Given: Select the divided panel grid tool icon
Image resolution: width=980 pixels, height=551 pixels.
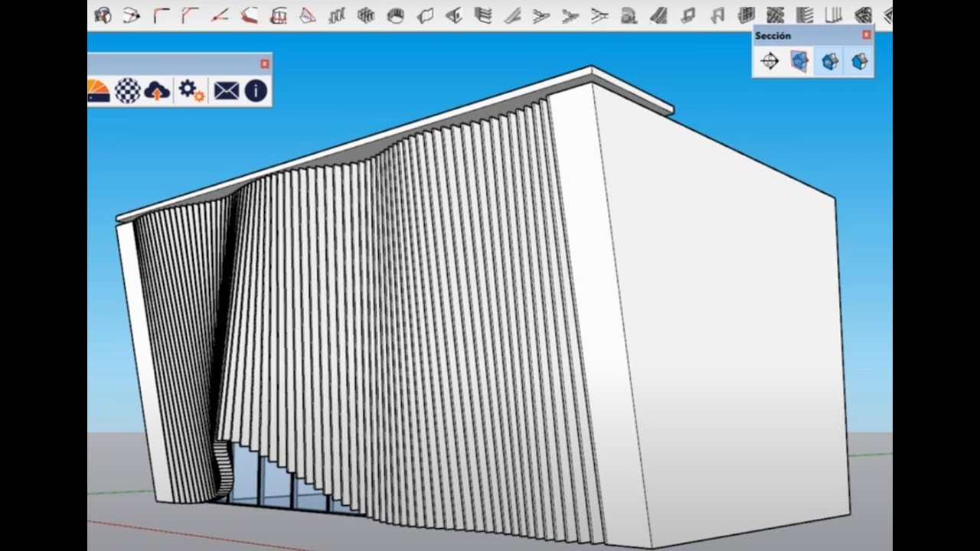Looking at the screenshot, I should click(x=746, y=15).
